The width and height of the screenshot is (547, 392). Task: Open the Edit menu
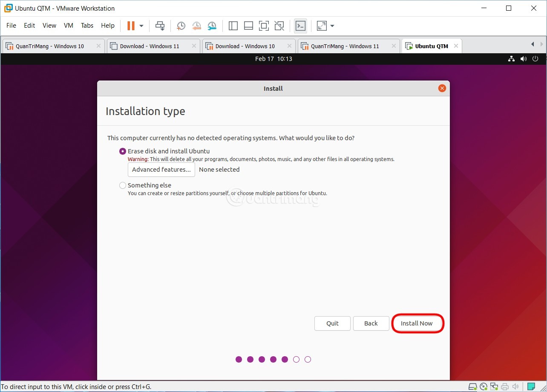(29, 26)
